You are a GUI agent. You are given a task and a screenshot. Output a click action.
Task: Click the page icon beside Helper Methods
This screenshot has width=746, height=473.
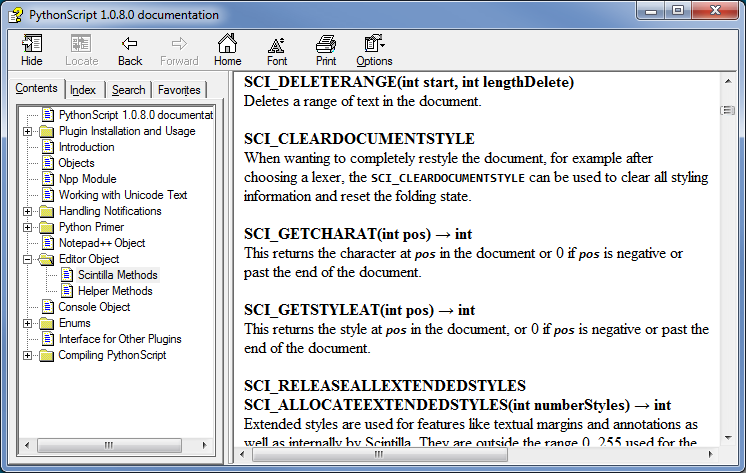[67, 291]
